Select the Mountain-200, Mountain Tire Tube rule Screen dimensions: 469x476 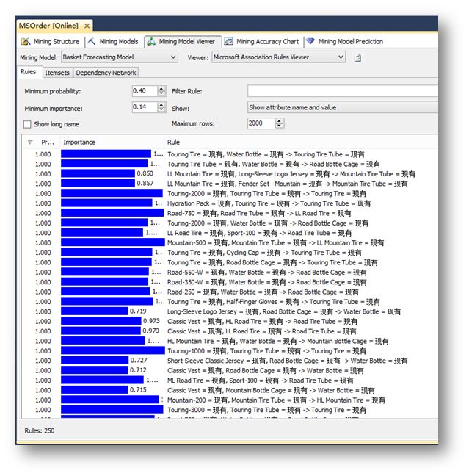276,400
